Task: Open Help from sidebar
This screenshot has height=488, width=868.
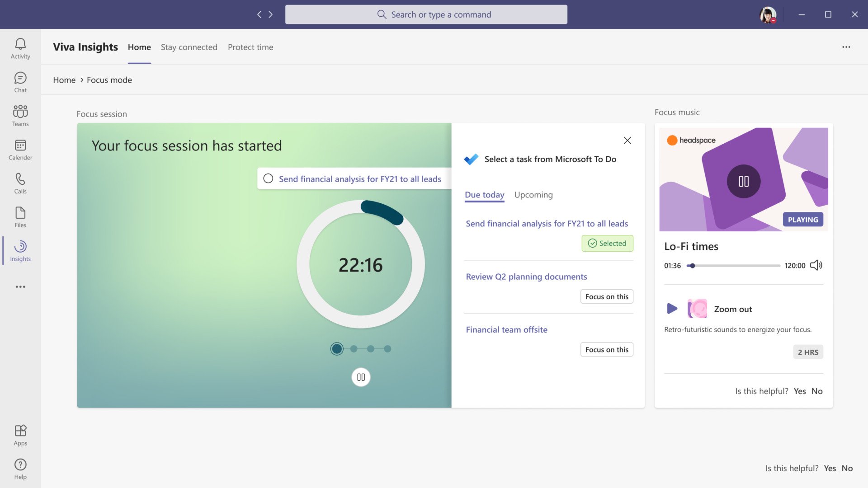Action: (20, 468)
